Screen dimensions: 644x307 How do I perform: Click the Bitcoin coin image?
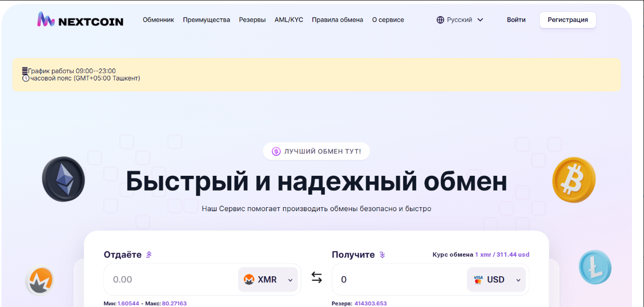click(x=573, y=180)
